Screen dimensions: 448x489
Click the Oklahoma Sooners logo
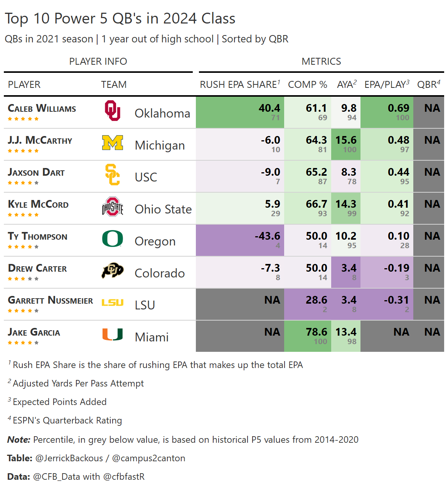point(113,111)
